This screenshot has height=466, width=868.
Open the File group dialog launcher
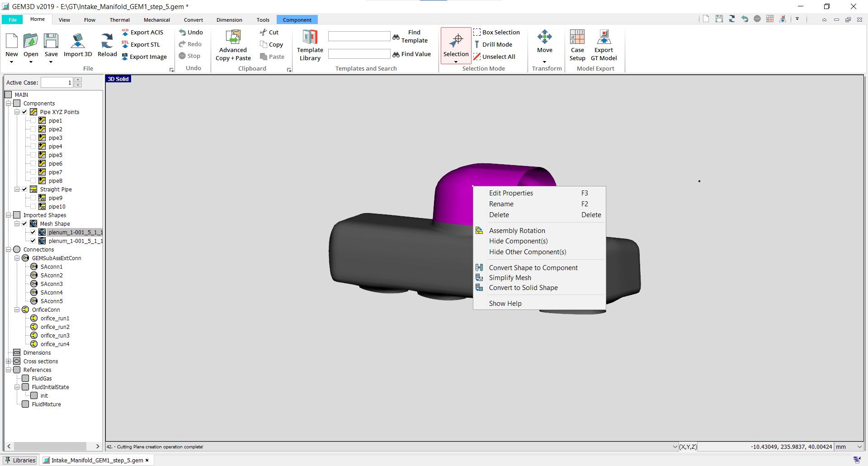[171, 70]
